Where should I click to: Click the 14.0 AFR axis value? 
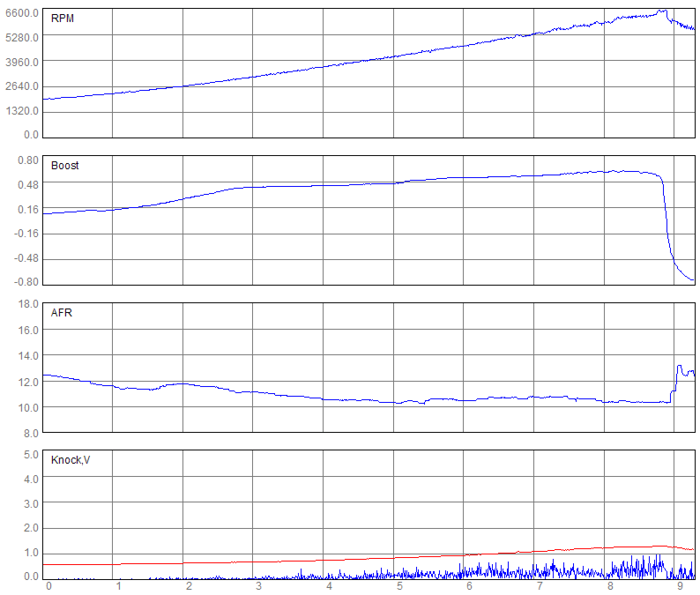28,356
